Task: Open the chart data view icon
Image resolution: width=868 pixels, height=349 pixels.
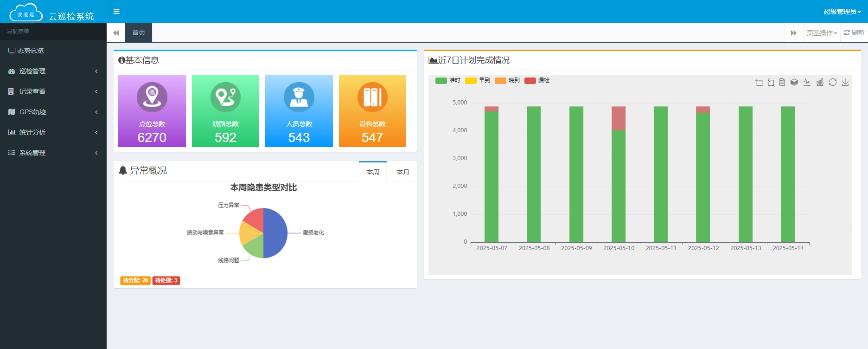Action: (782, 82)
